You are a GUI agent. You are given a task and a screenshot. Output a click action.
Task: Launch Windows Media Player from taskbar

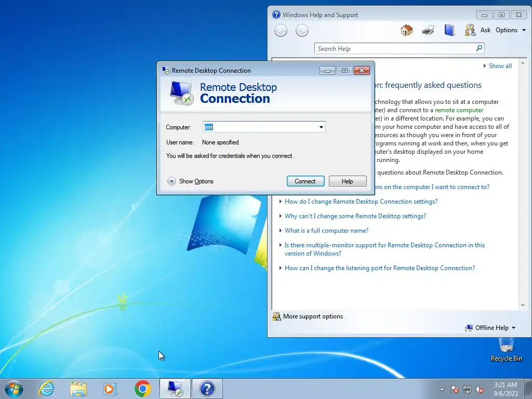(110, 389)
